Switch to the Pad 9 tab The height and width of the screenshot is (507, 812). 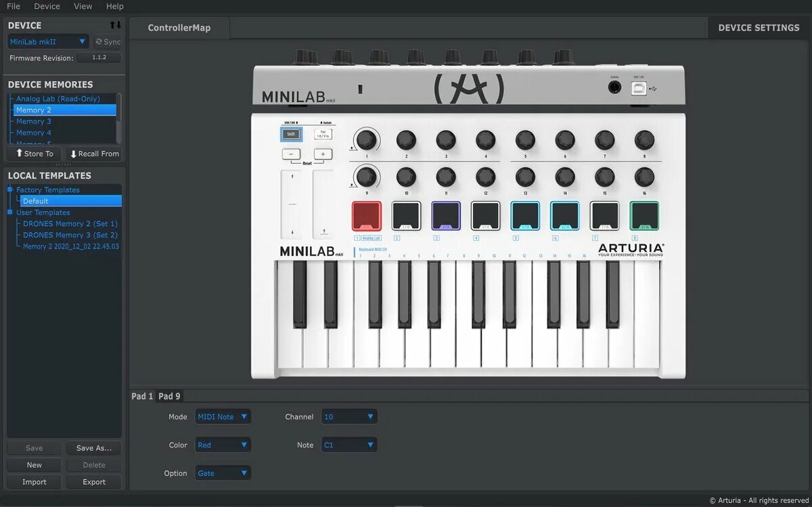click(x=169, y=396)
